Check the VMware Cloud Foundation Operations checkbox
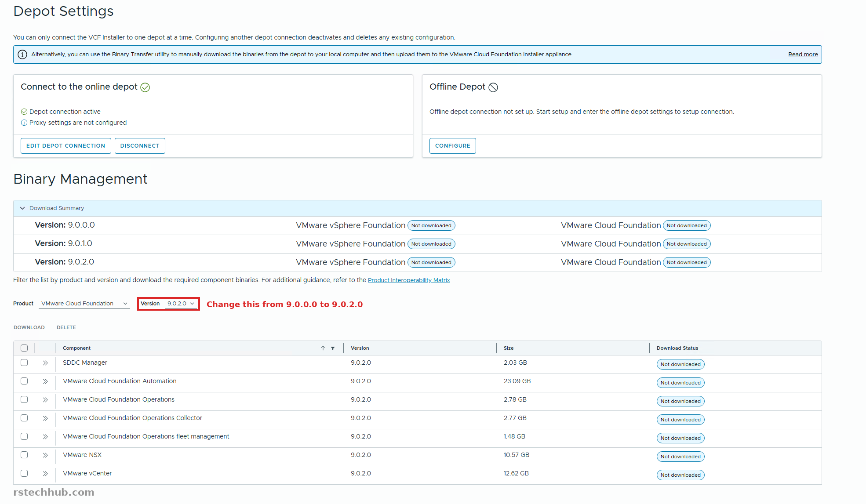866x504 pixels. click(x=24, y=399)
